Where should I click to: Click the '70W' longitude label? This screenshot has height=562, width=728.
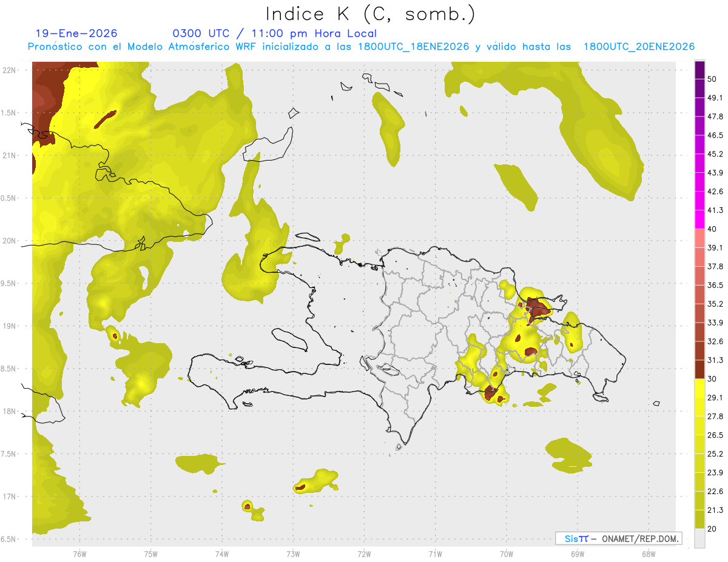507,554
